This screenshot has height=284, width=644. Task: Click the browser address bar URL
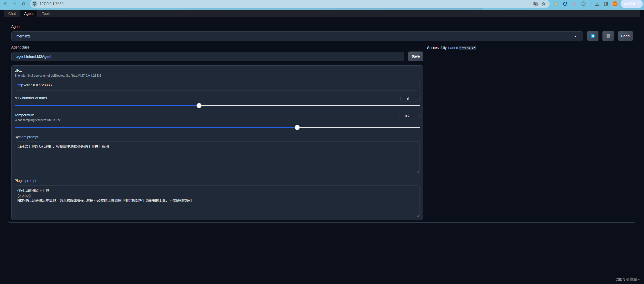(x=52, y=4)
